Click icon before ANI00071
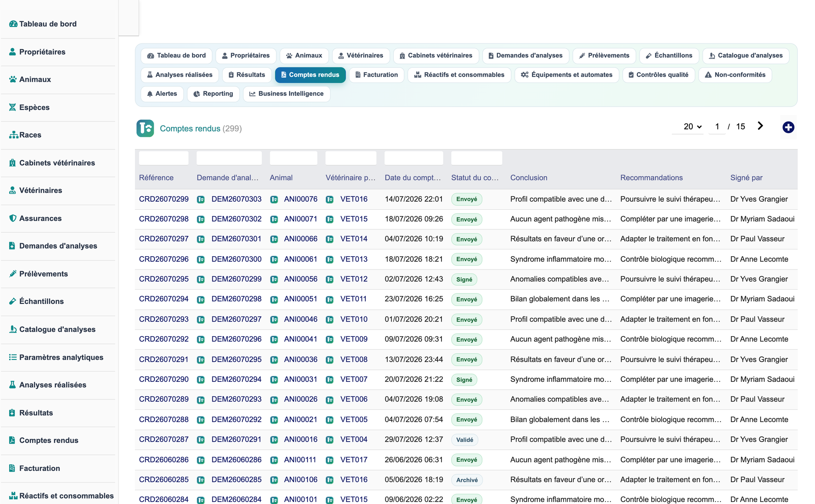 [274, 219]
